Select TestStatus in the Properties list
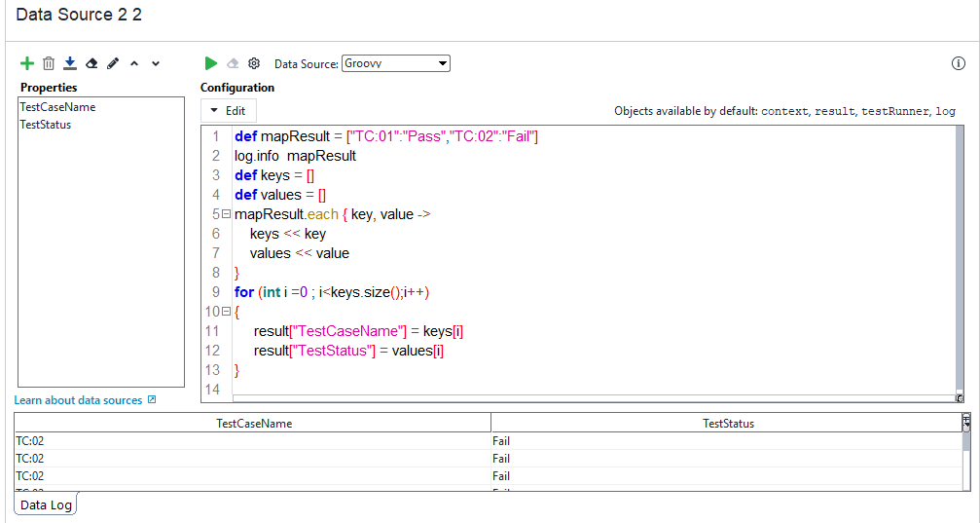Image resolution: width=980 pixels, height=523 pixels. click(46, 125)
